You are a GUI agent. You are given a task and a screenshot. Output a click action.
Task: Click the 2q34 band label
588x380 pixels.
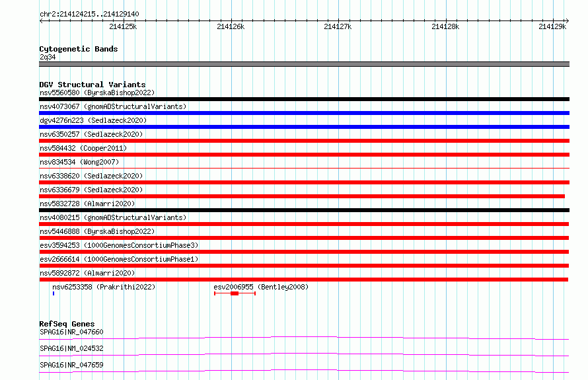48,57
